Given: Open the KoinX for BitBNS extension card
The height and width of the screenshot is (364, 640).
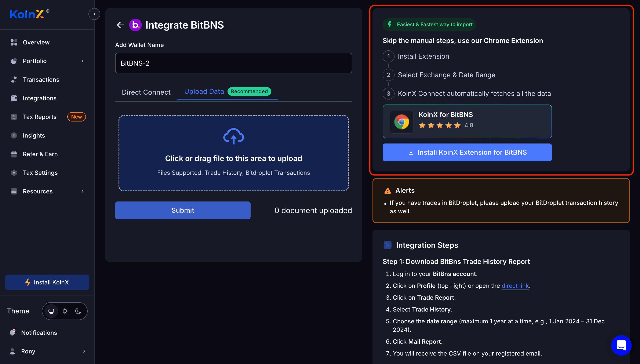Looking at the screenshot, I should (467, 121).
